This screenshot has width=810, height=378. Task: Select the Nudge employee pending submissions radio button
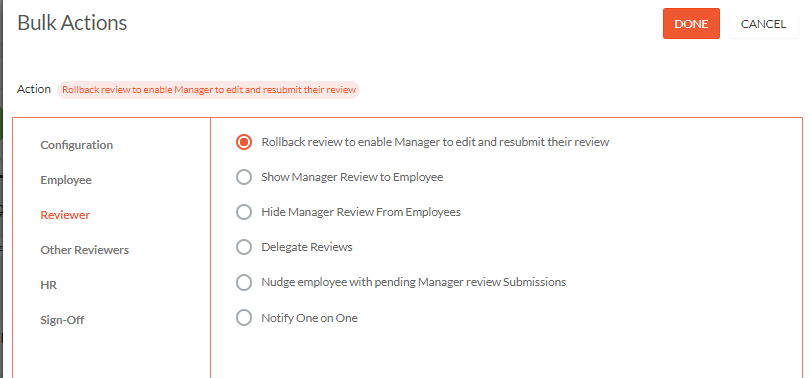click(x=244, y=282)
